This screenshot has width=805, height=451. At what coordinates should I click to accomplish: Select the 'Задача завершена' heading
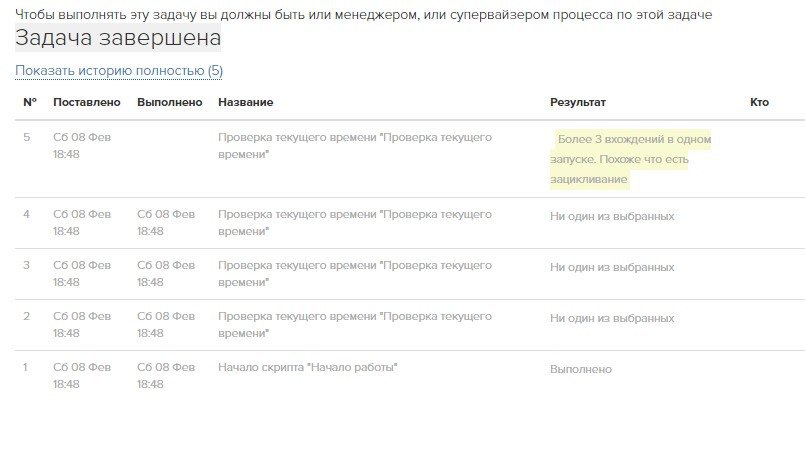tap(118, 37)
